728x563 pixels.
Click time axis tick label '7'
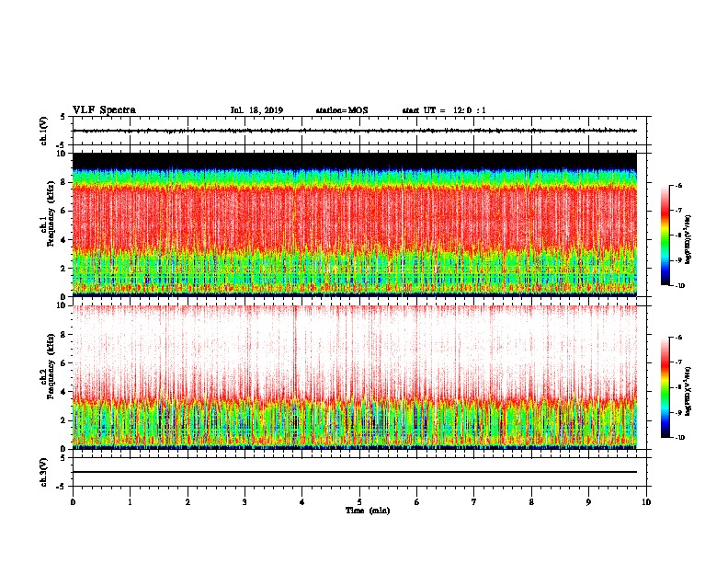[x=474, y=502]
